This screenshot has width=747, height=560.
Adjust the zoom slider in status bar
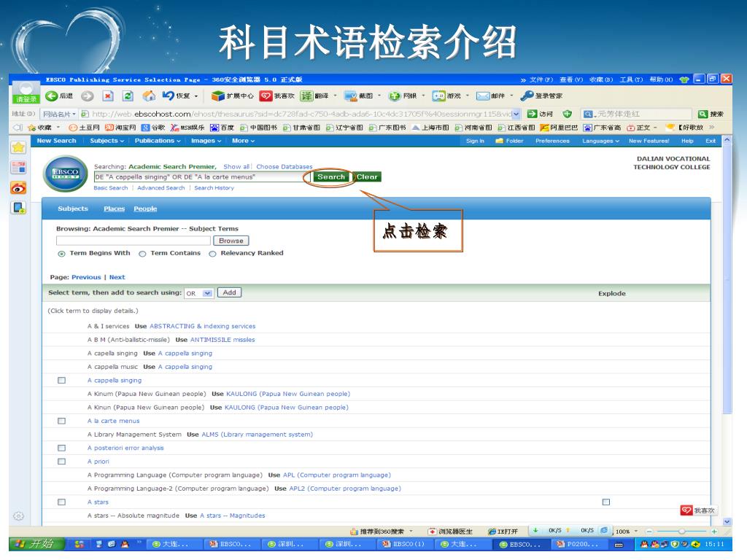point(682,531)
